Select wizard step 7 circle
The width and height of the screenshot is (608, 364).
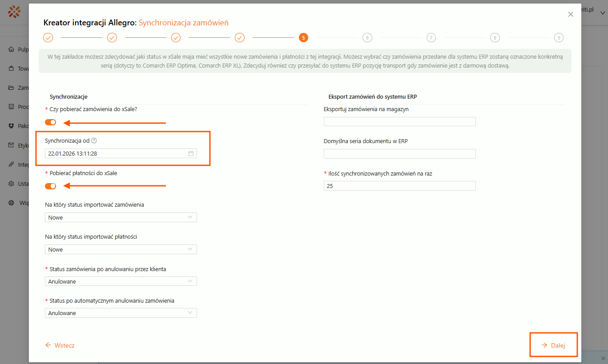click(431, 38)
